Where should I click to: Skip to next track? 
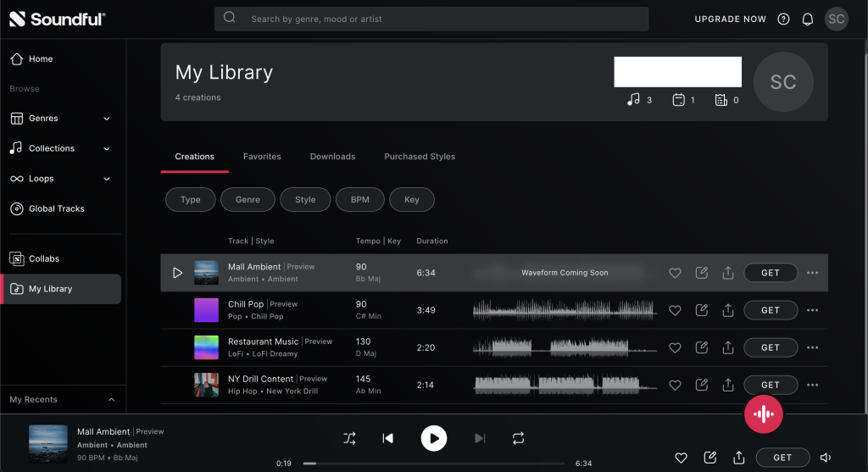(x=480, y=438)
